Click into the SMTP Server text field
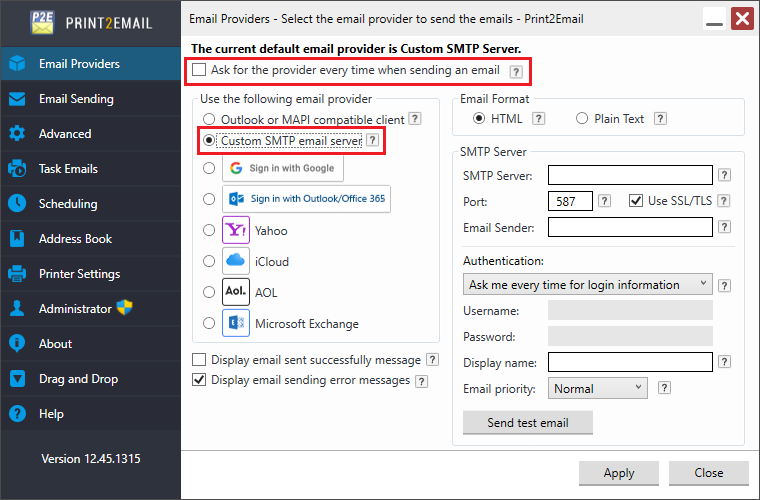760x500 pixels. click(630, 175)
